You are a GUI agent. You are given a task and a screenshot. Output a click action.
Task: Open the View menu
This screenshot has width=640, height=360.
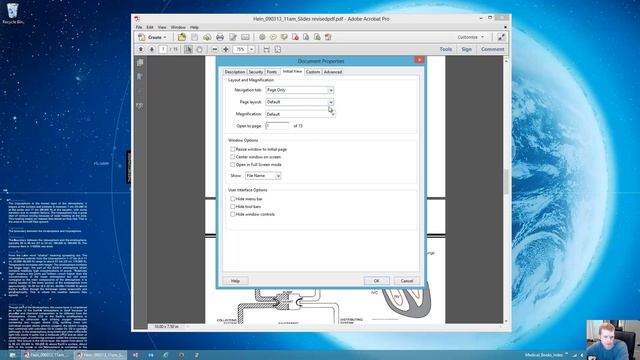pyautogui.click(x=162, y=27)
